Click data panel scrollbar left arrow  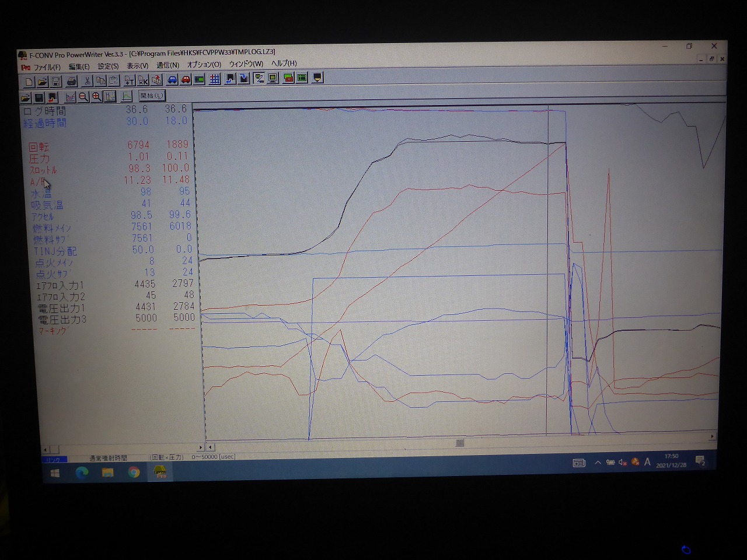pyautogui.click(x=46, y=450)
